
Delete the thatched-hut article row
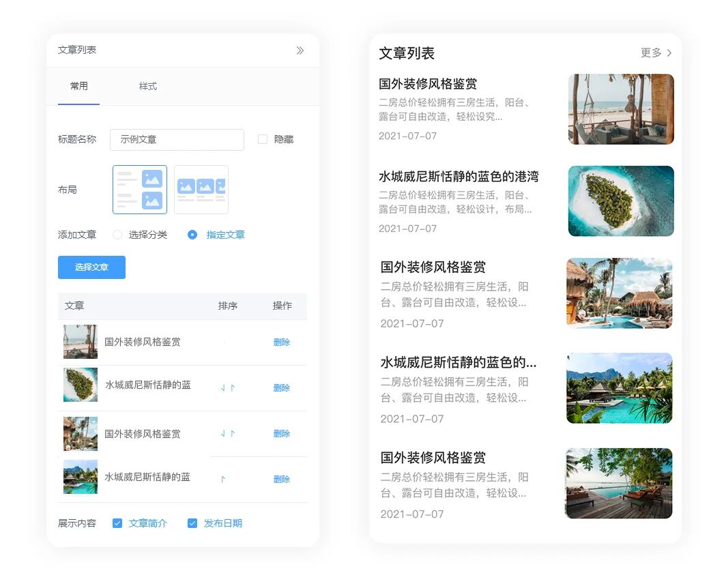point(281,433)
